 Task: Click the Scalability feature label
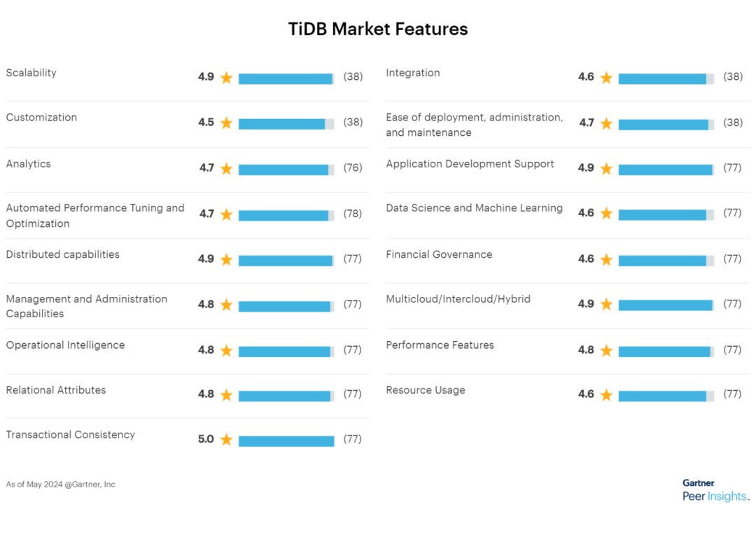coord(31,73)
